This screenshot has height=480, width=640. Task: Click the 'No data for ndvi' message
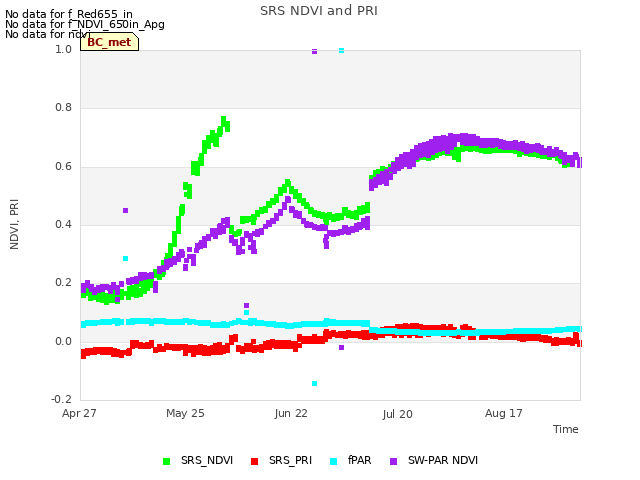coord(48,34)
